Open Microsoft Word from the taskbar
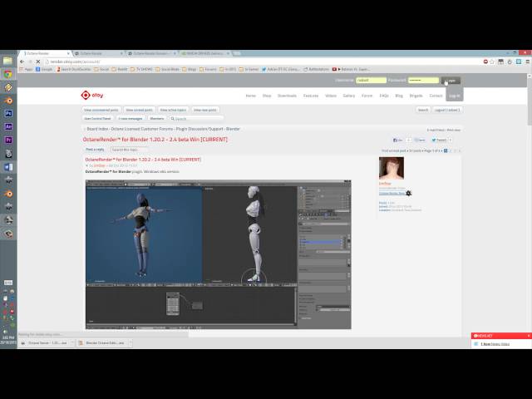This screenshot has width=532, height=399. (x=8, y=167)
